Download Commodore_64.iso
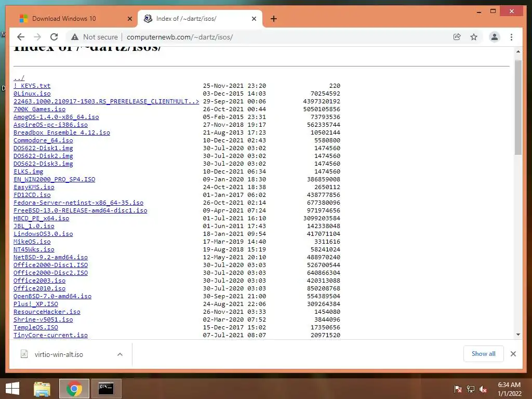The image size is (532, 399). [43, 140]
